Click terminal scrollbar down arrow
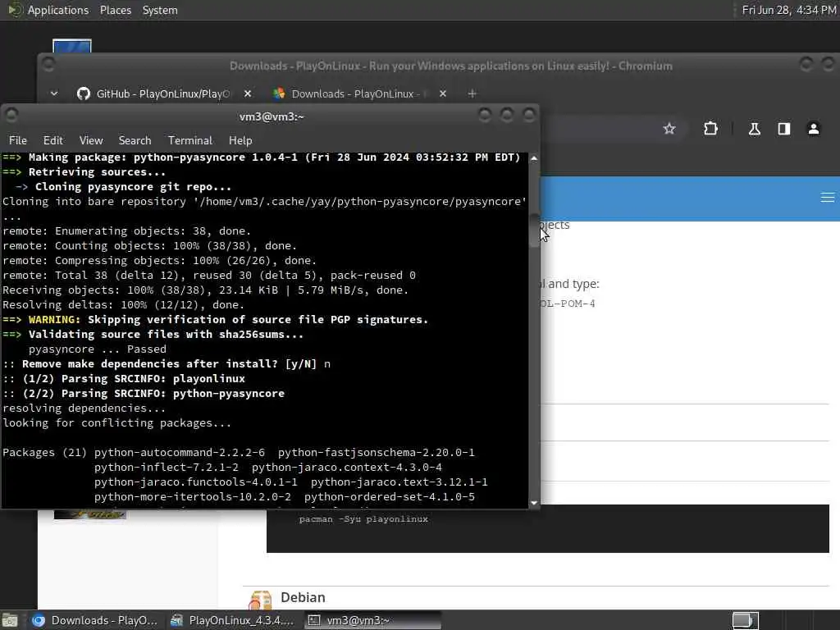Viewport: 840px width, 630px height. (x=533, y=503)
